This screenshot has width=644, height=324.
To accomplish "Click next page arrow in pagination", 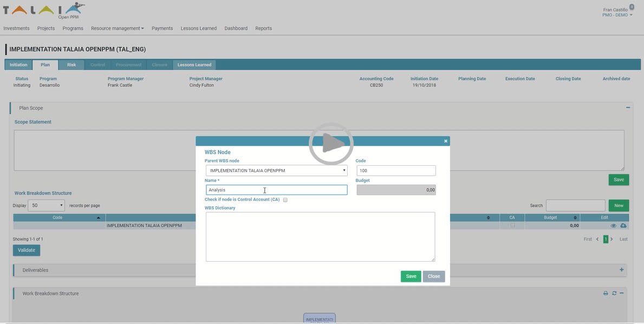I will tap(612, 239).
